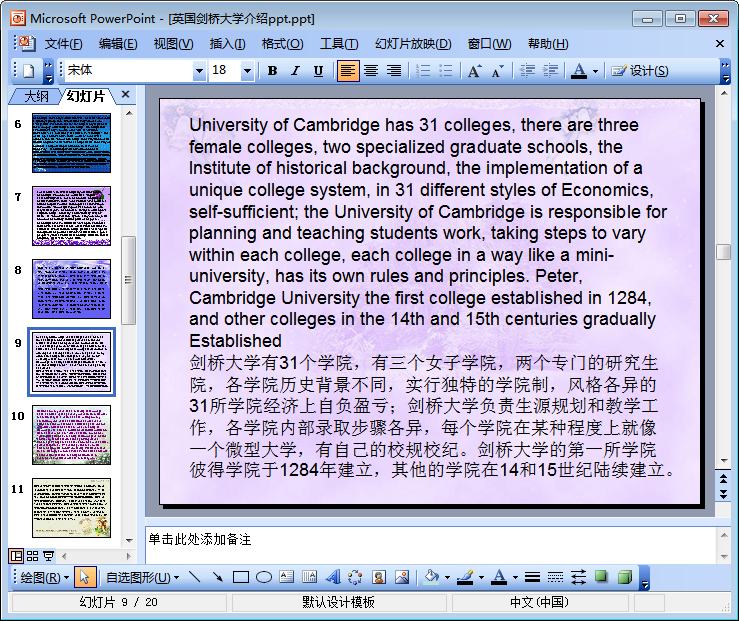The height and width of the screenshot is (621, 739).
Task: Switch to Slide Sorter view
Action: (x=32, y=556)
